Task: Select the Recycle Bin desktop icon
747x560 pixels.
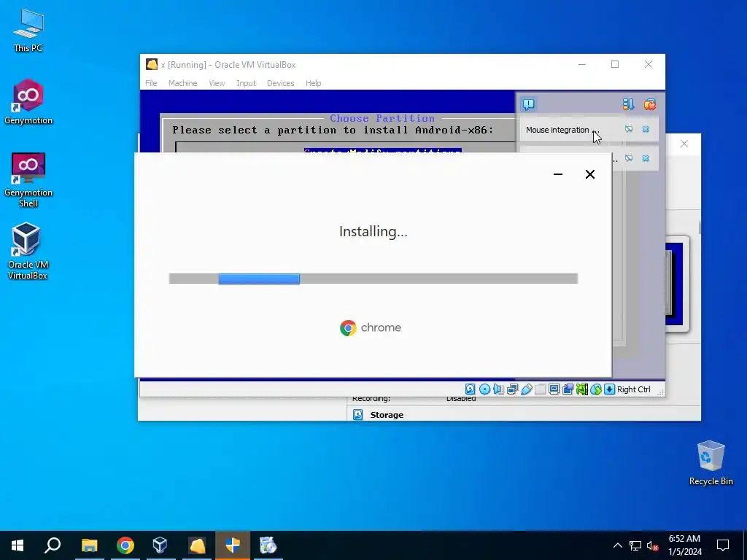Action: coord(711,463)
